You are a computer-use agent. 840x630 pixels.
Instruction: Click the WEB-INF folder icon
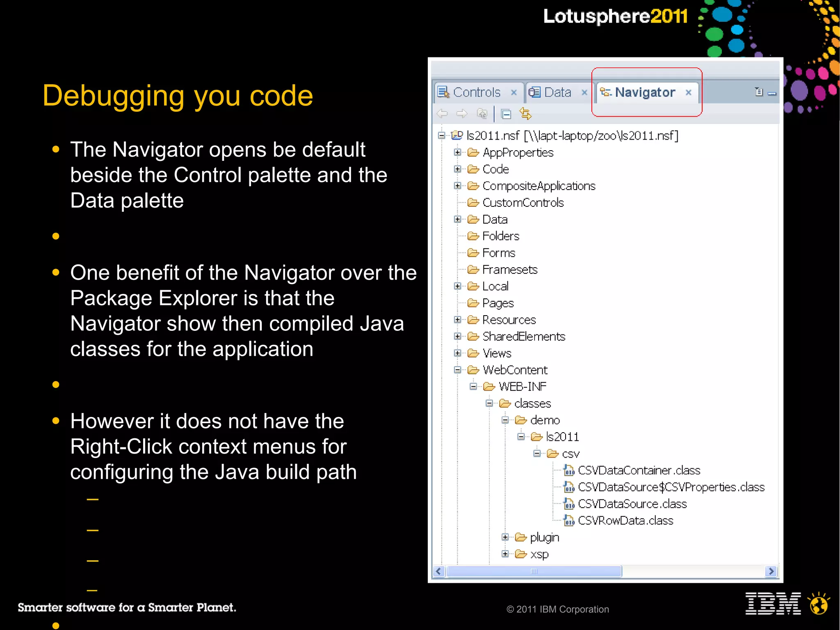pyautogui.click(x=489, y=387)
